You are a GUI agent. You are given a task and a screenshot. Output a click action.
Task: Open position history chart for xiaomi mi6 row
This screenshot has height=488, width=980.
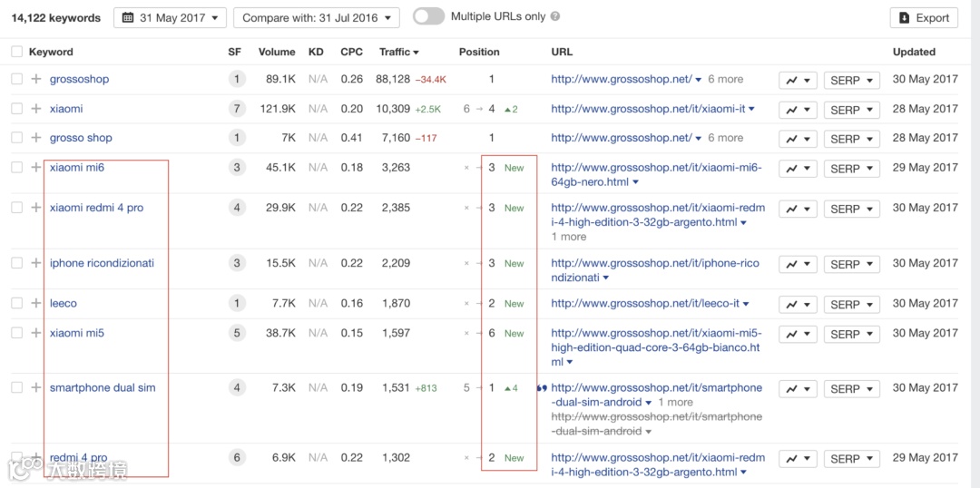tap(798, 168)
